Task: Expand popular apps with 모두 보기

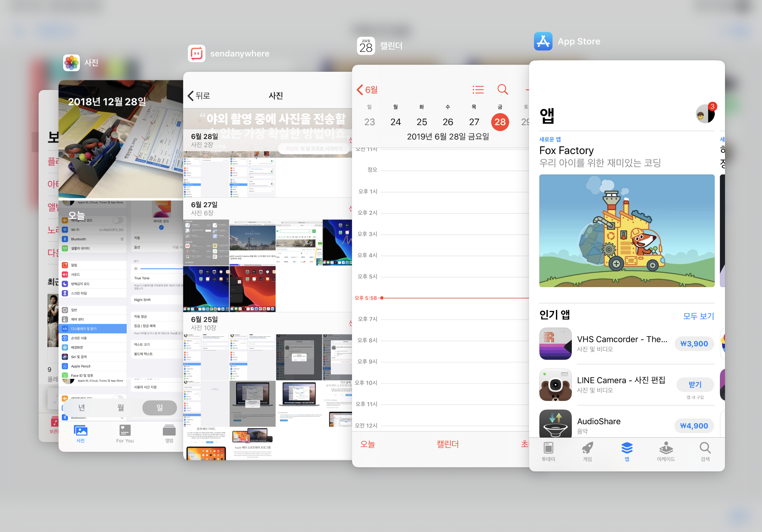Action: click(698, 316)
